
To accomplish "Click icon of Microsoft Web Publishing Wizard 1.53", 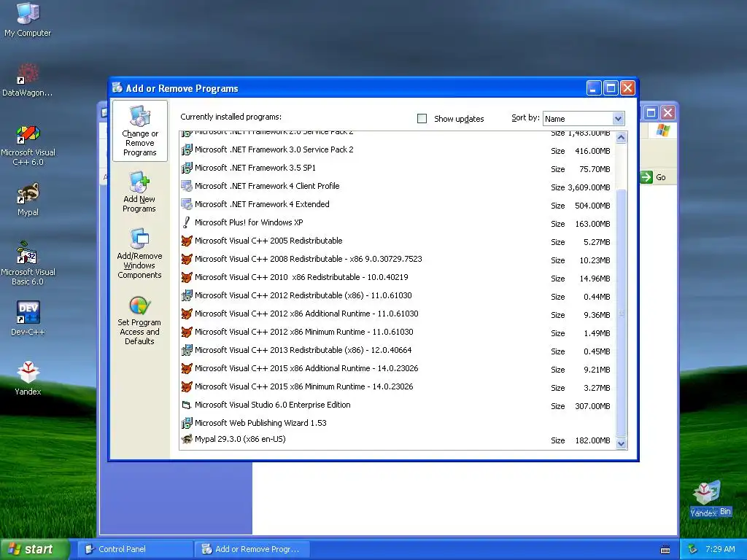I will [187, 423].
